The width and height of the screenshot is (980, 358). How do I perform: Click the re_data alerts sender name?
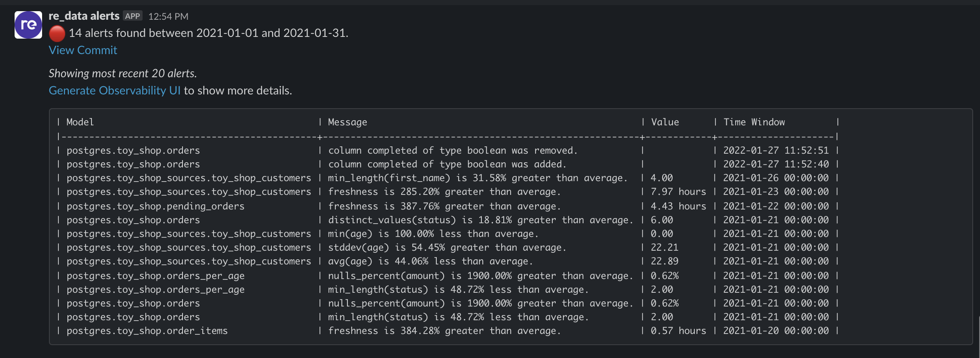(84, 16)
